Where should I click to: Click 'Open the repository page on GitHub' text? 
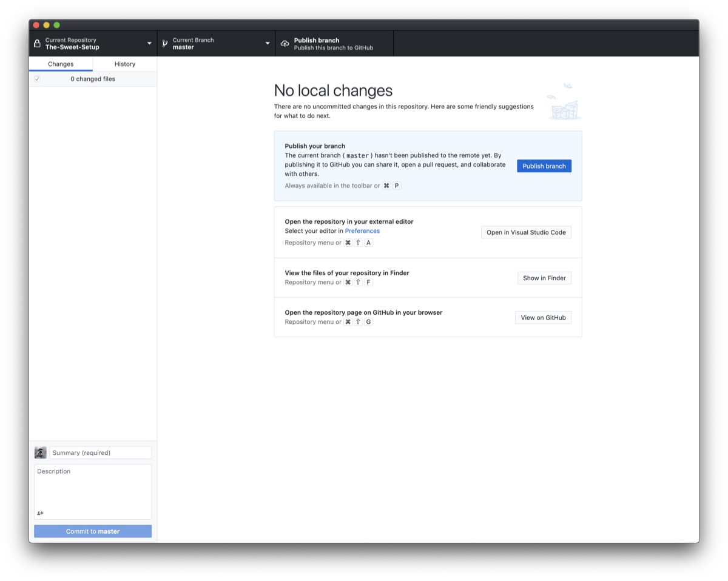[363, 313]
